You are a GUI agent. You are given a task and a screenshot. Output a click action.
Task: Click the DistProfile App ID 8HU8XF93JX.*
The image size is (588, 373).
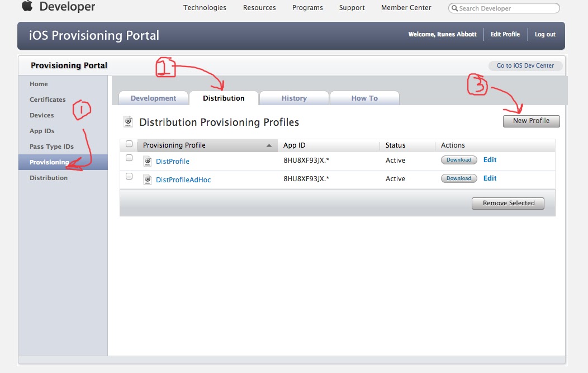pos(306,160)
